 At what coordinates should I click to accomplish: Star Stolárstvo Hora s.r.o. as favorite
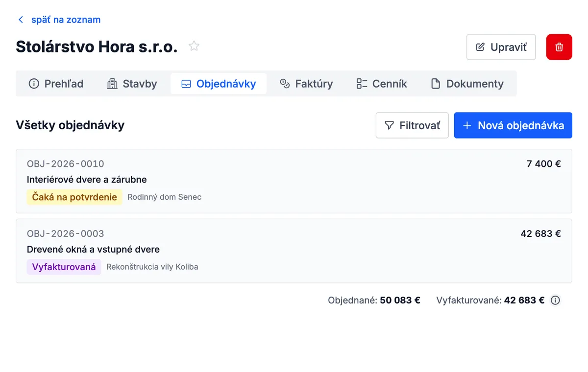(194, 46)
